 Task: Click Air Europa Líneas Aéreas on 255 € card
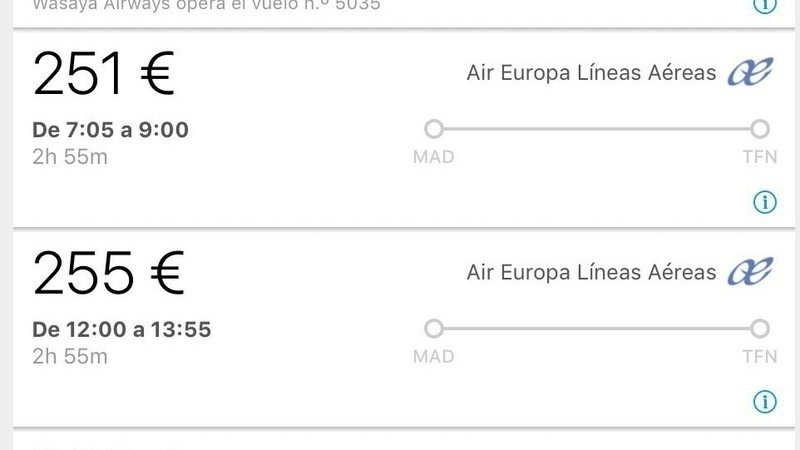click(x=591, y=272)
